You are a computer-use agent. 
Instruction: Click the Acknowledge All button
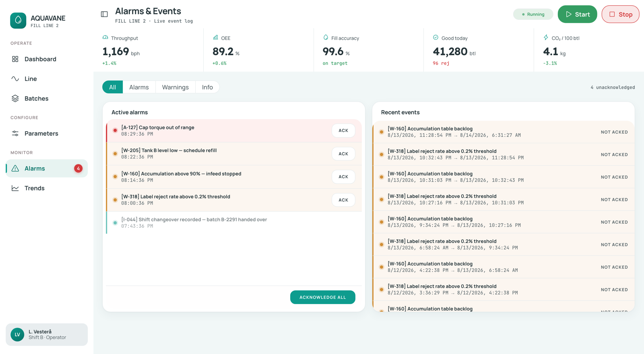323,297
